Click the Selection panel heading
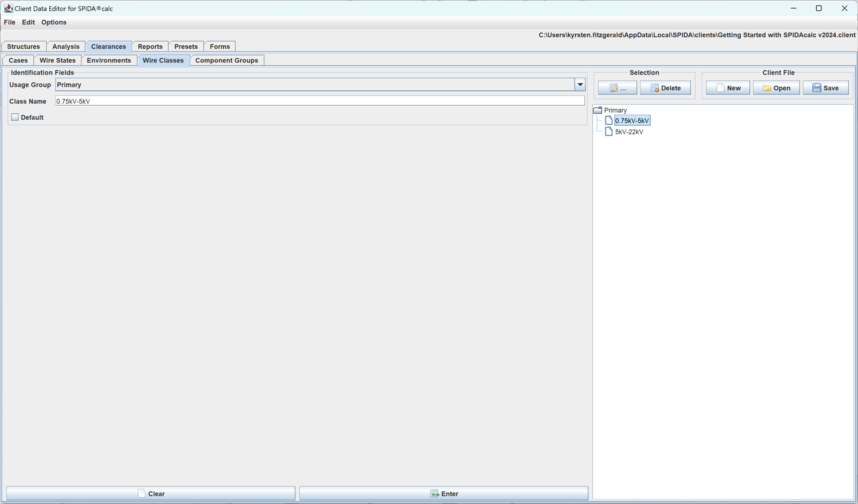 click(644, 73)
